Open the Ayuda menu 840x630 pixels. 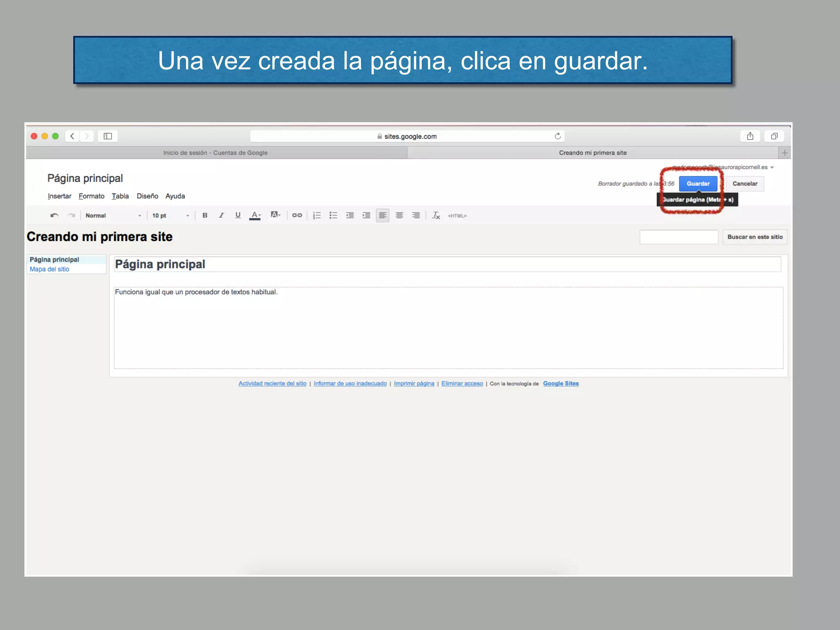(175, 196)
